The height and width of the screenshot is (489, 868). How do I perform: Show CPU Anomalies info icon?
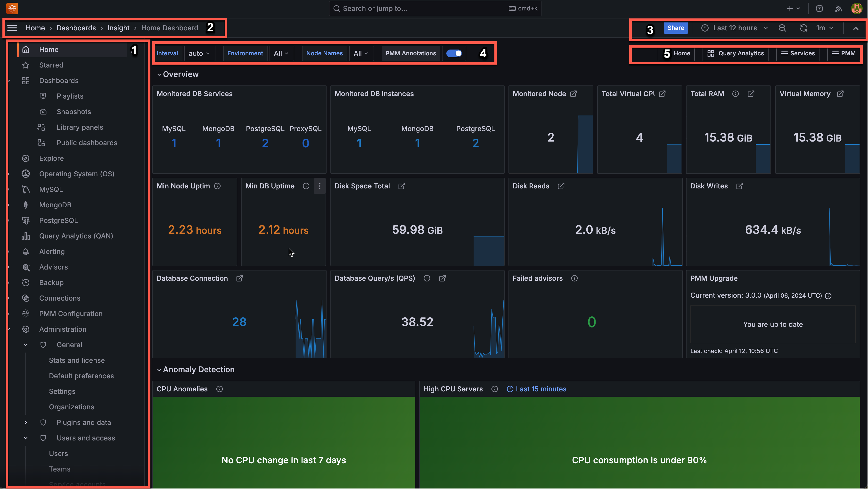click(219, 389)
